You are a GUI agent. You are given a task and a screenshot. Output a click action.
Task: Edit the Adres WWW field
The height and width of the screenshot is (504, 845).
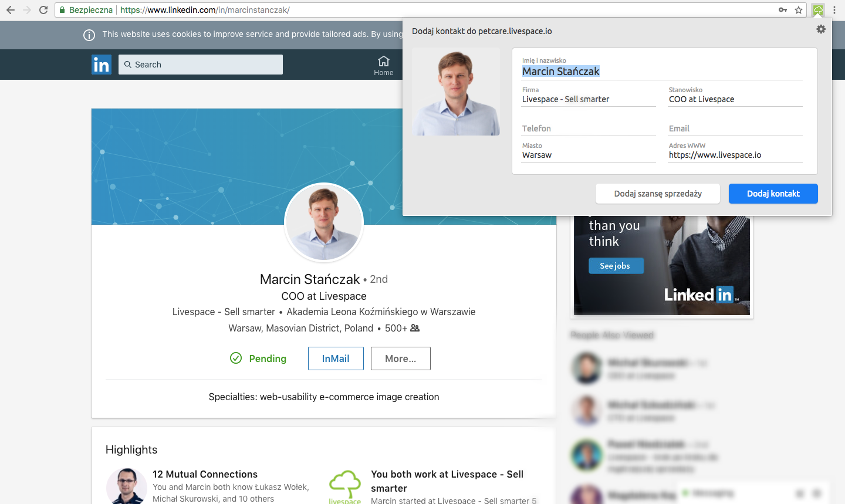click(735, 155)
